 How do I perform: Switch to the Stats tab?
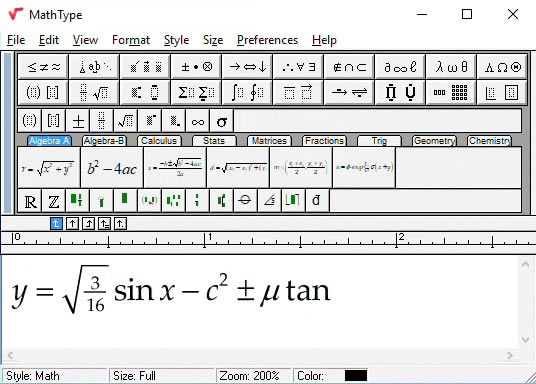point(214,141)
